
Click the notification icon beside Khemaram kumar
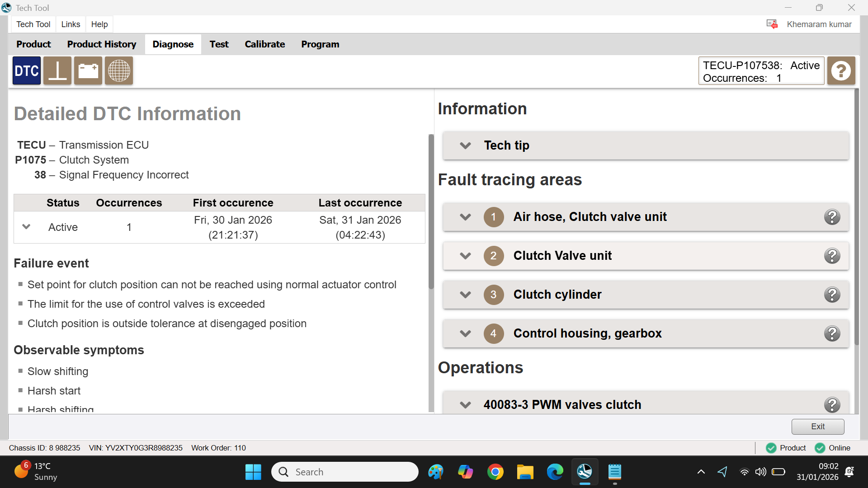click(x=772, y=24)
